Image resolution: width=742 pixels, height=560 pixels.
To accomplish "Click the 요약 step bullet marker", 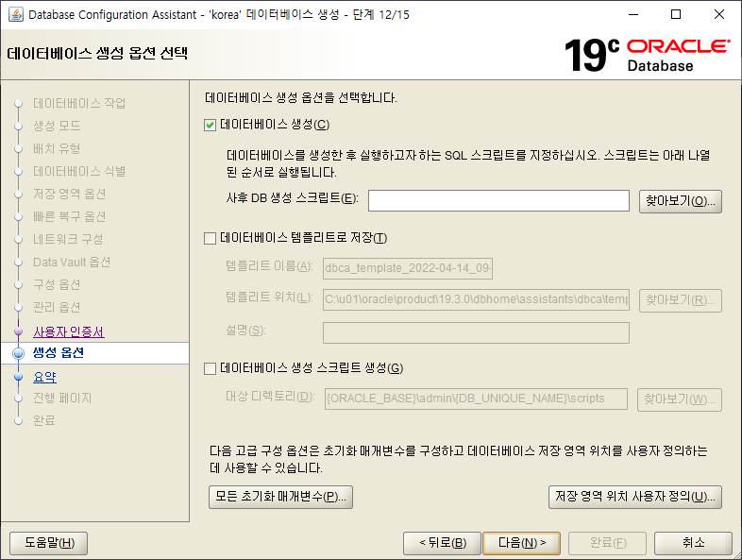I will pos(19,377).
